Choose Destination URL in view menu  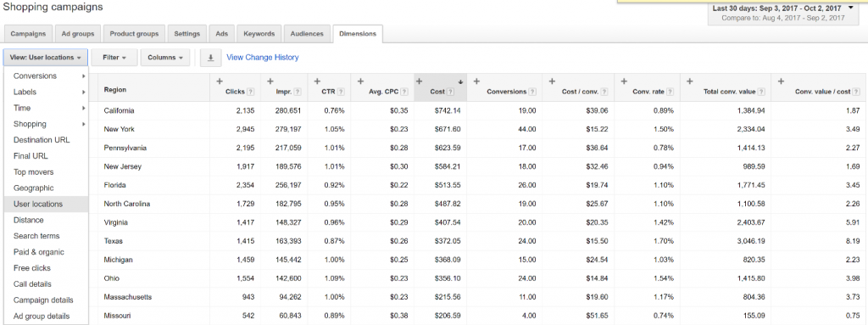click(46, 140)
